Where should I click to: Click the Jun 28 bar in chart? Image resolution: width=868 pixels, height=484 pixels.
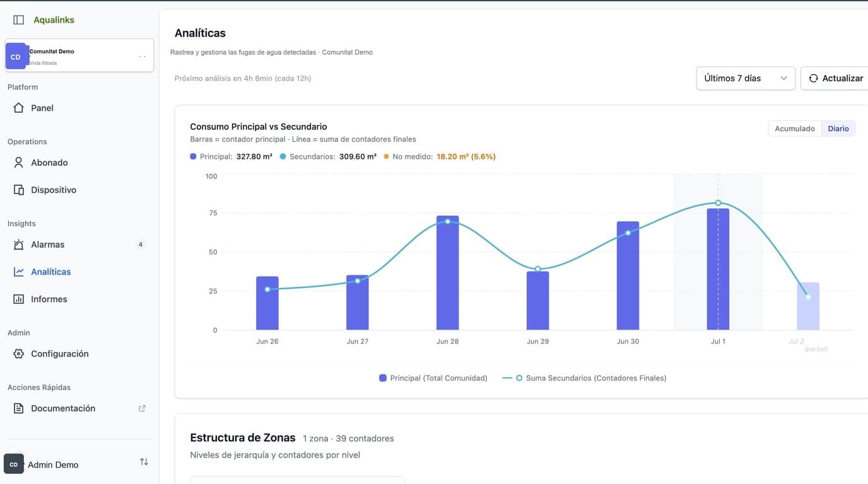[448, 273]
